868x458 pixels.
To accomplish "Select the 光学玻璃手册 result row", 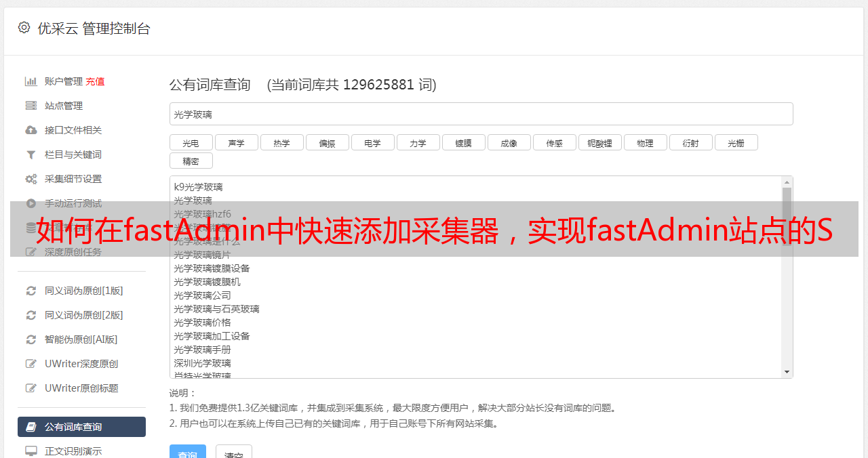I will [202, 350].
